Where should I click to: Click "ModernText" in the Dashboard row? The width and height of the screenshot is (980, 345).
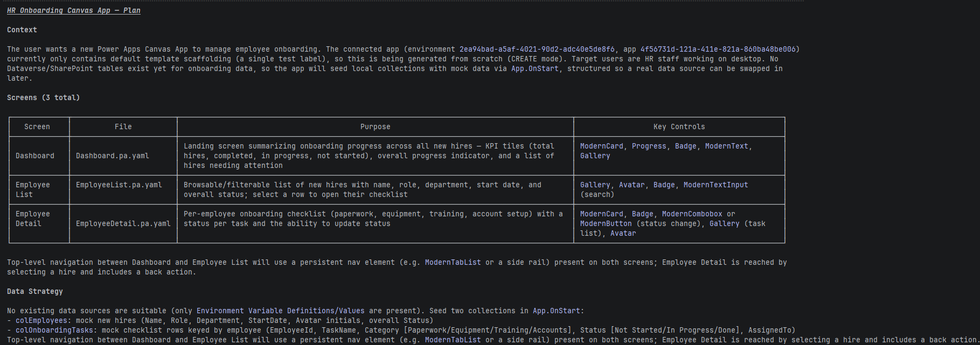click(x=727, y=146)
